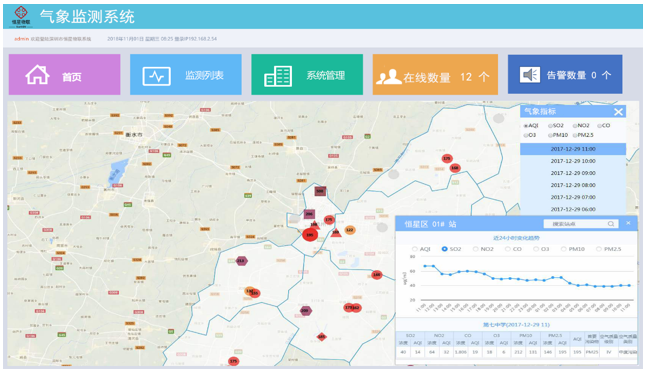Screen dimensions: 650x377
Task: Choose time entry 2017-12-29 10:00
Action: [573, 161]
